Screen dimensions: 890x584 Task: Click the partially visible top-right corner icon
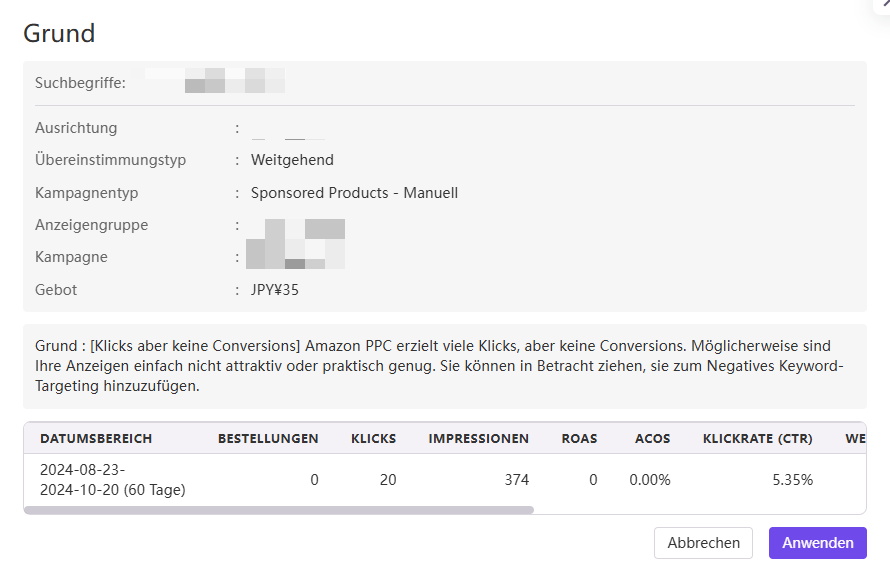coord(882,4)
